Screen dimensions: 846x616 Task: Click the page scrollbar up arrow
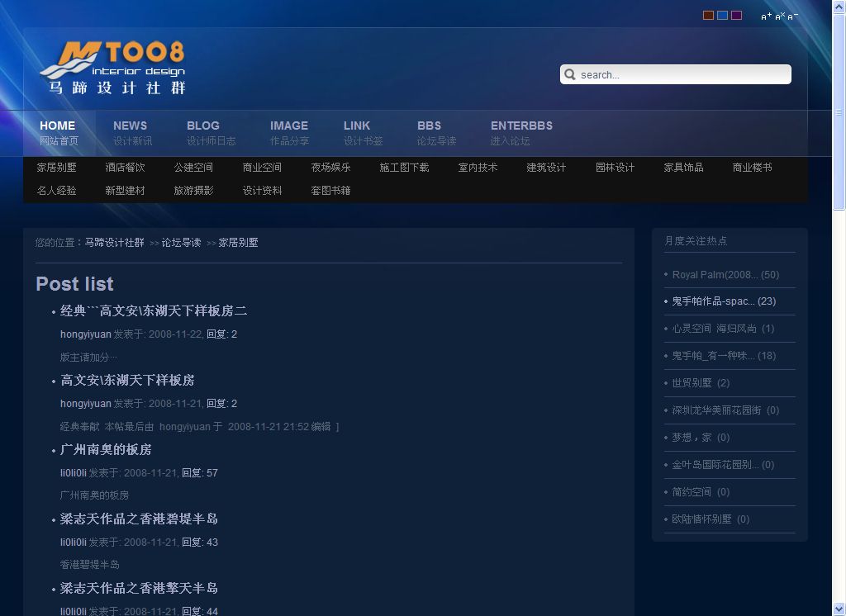839,5
